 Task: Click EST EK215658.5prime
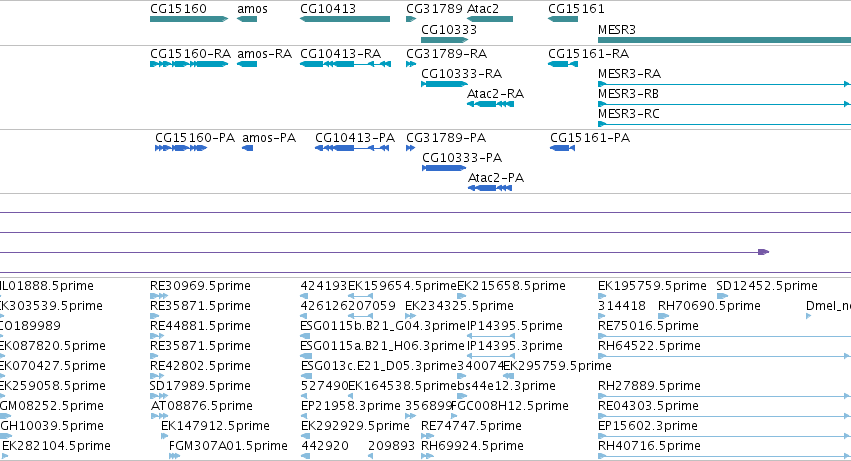click(511, 286)
